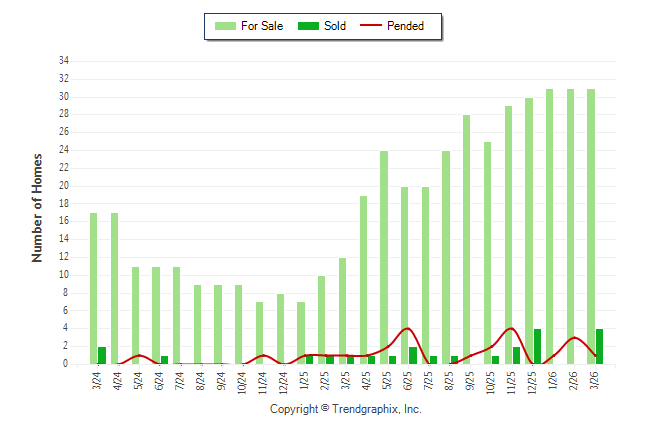Image resolution: width=646 pixels, height=434 pixels.
Task: Toggle the Pended series legend label
Action: (x=405, y=26)
